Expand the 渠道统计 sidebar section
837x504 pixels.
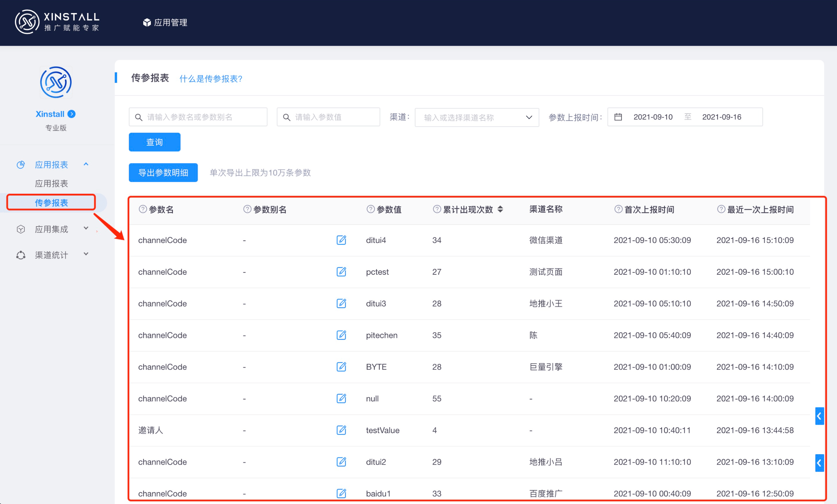click(x=86, y=254)
